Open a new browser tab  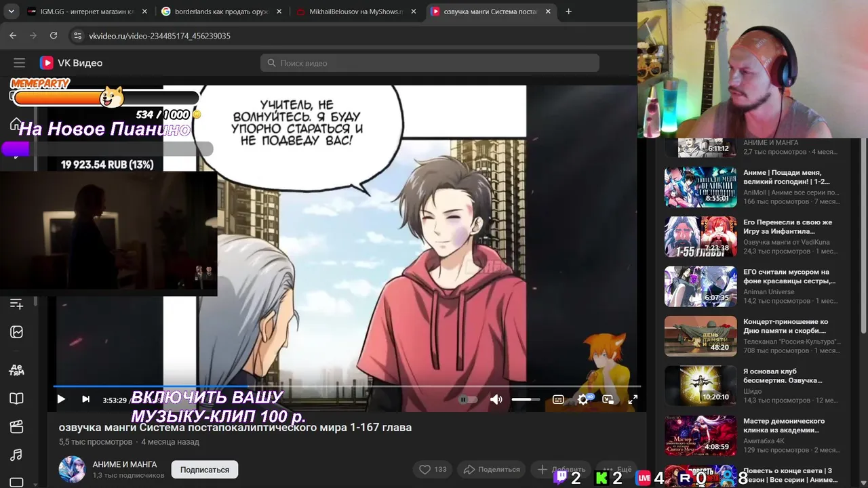(568, 12)
